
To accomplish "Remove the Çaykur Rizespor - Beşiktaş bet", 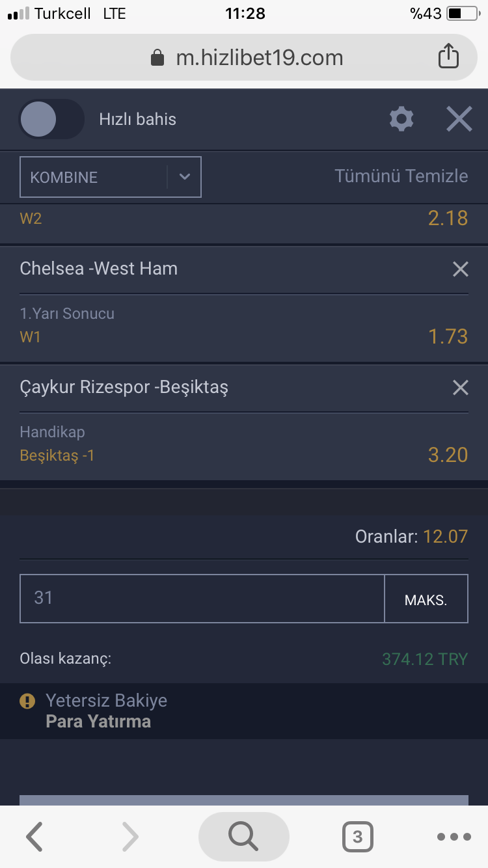I will tap(460, 388).
